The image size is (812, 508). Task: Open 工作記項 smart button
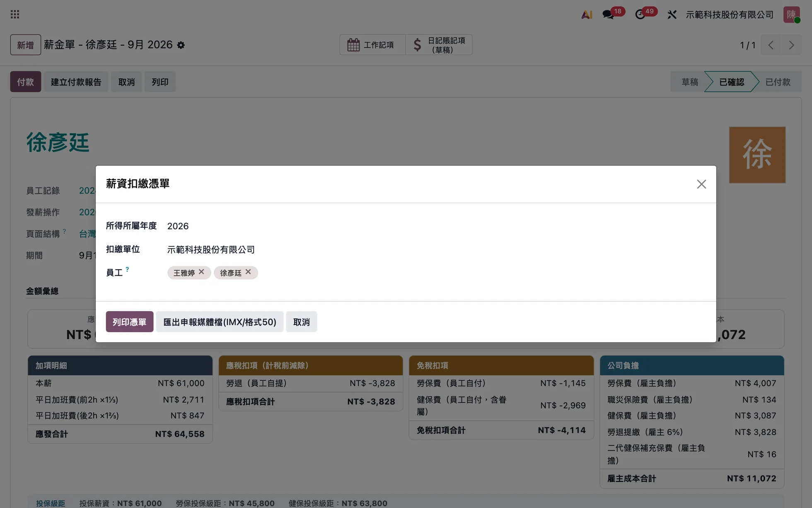click(x=372, y=45)
